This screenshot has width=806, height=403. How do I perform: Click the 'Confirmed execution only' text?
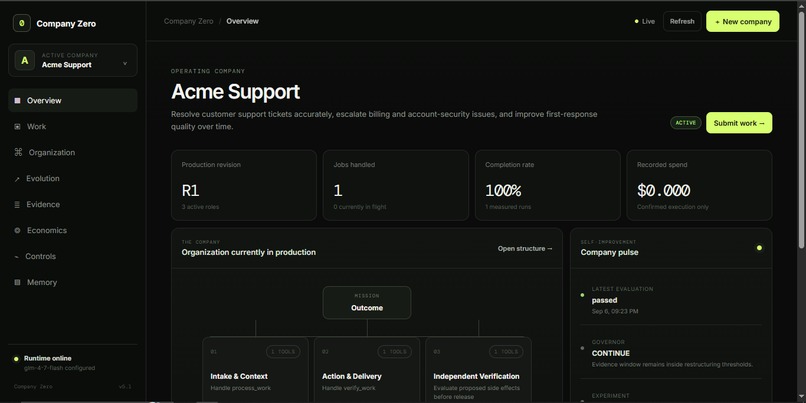point(672,207)
